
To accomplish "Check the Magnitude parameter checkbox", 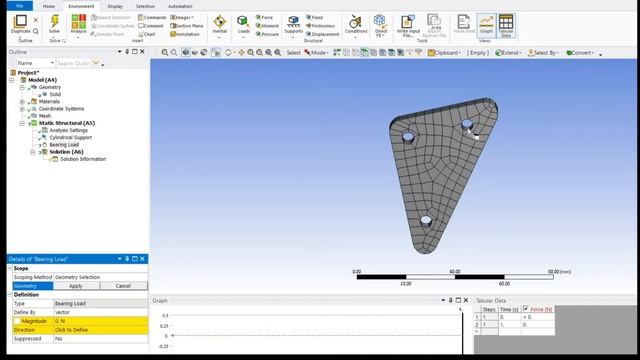I will click(x=17, y=321).
